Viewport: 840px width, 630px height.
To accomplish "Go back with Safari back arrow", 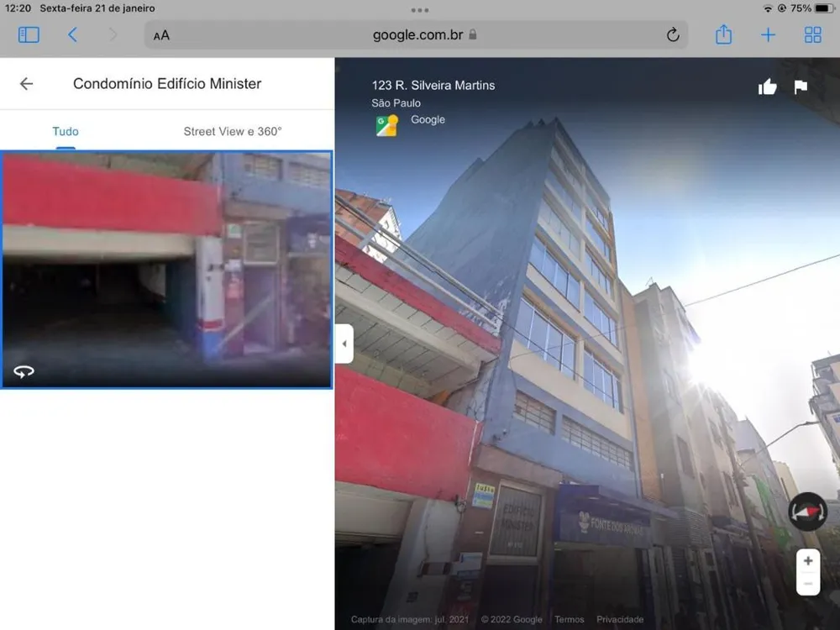I will coord(72,34).
